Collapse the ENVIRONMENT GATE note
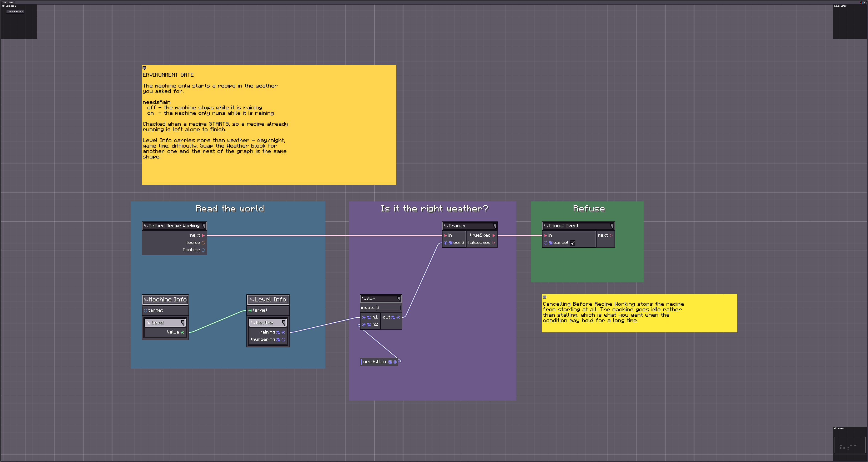 coord(145,68)
